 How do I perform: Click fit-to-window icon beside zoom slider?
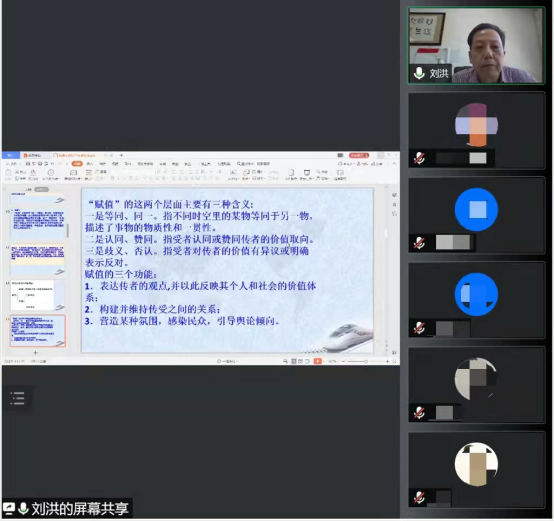pos(394,361)
